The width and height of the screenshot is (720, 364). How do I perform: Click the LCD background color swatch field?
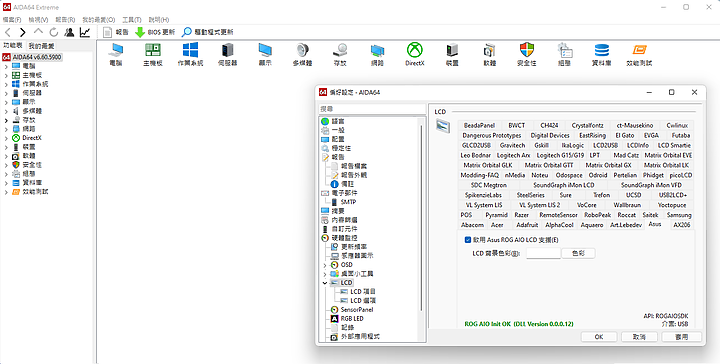click(x=543, y=253)
